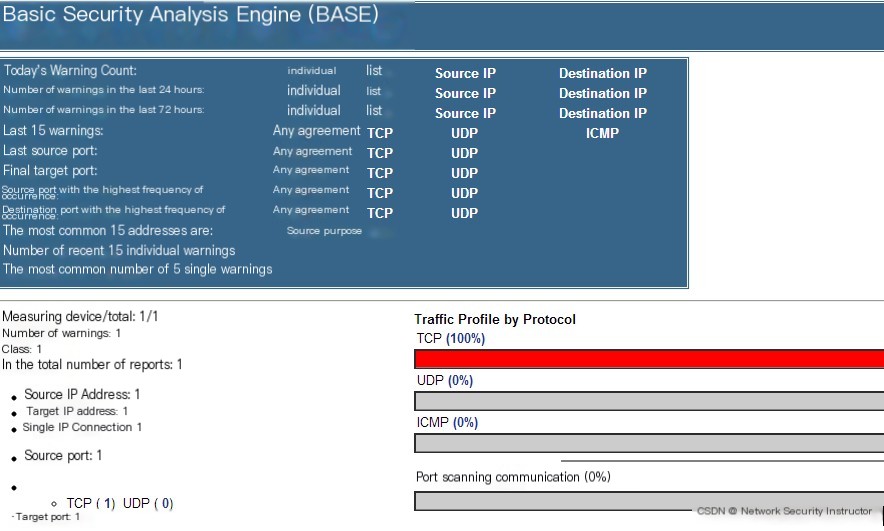Click the UDP (0%) label
Viewport: 884px width, 531px height.
445,380
